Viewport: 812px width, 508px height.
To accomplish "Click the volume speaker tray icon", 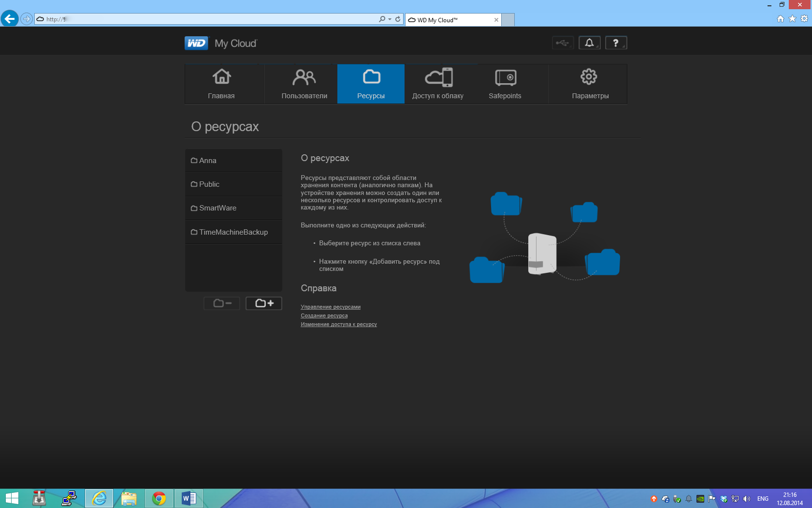I will [x=747, y=499].
